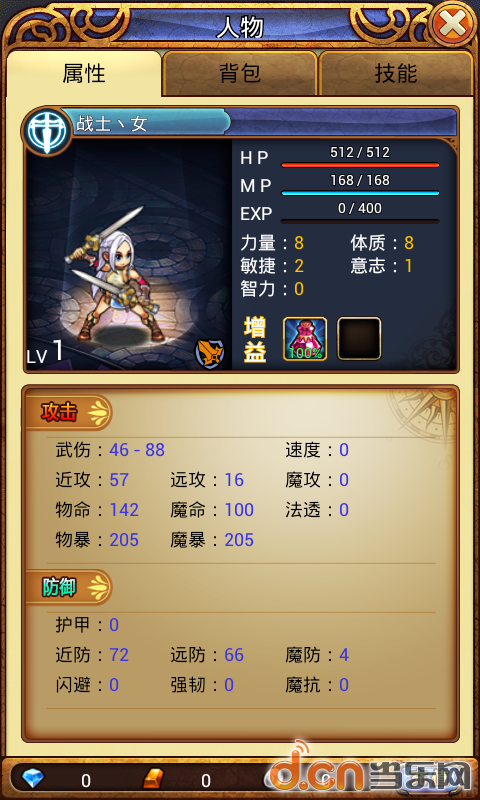Tap the gold ingot currency icon
Image resolution: width=480 pixels, height=800 pixels.
pos(153,778)
